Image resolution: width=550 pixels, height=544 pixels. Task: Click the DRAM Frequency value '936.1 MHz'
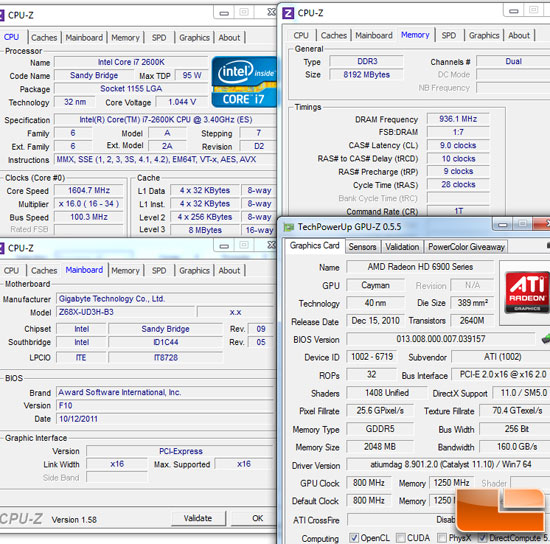click(x=458, y=119)
